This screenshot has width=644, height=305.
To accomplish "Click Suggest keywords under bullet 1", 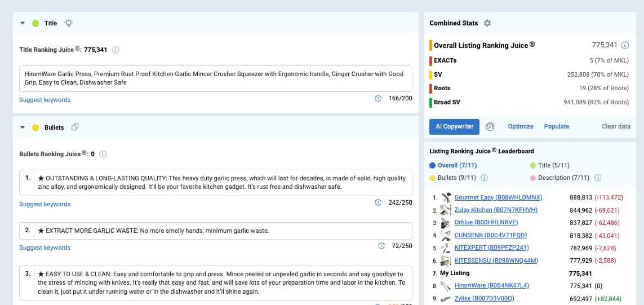I will coord(45,204).
